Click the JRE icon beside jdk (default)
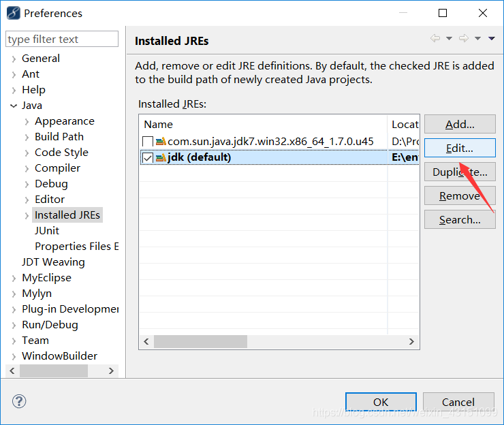The image size is (504, 425). 161,157
